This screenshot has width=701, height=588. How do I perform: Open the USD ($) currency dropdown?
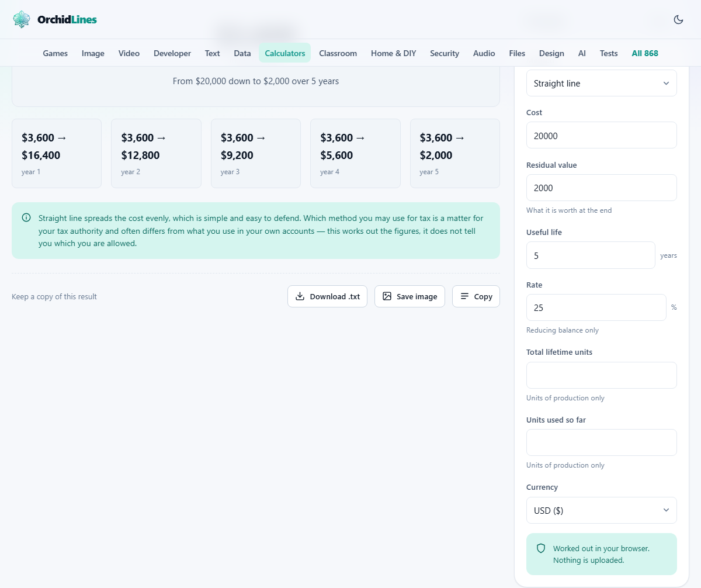602,510
